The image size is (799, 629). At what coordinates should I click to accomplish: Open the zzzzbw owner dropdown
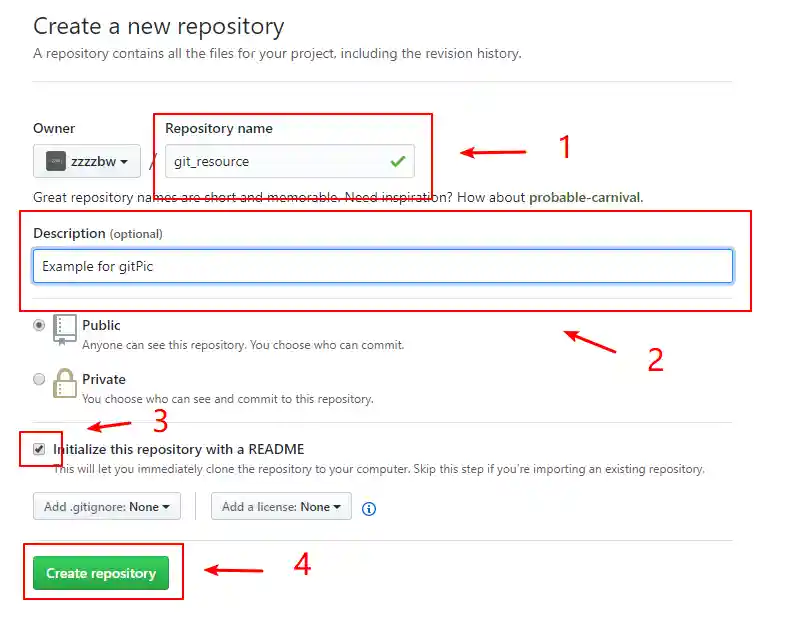click(88, 161)
